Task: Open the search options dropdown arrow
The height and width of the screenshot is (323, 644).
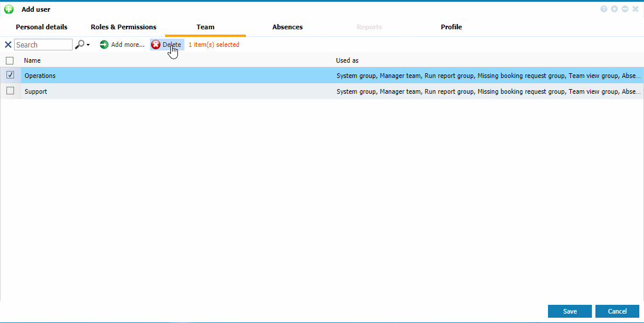Action: pos(88,45)
